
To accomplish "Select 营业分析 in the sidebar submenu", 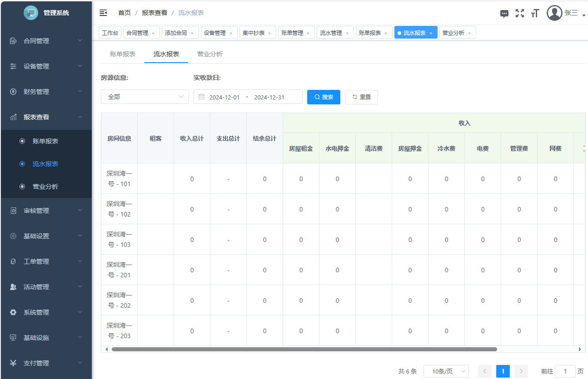I will 45,187.
